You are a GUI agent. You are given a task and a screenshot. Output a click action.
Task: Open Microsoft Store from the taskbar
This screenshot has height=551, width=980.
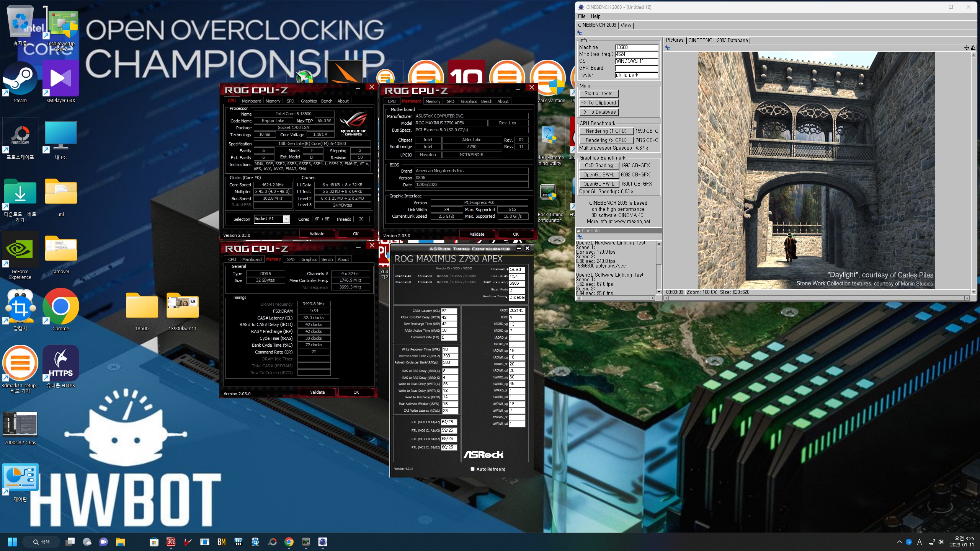click(154, 542)
